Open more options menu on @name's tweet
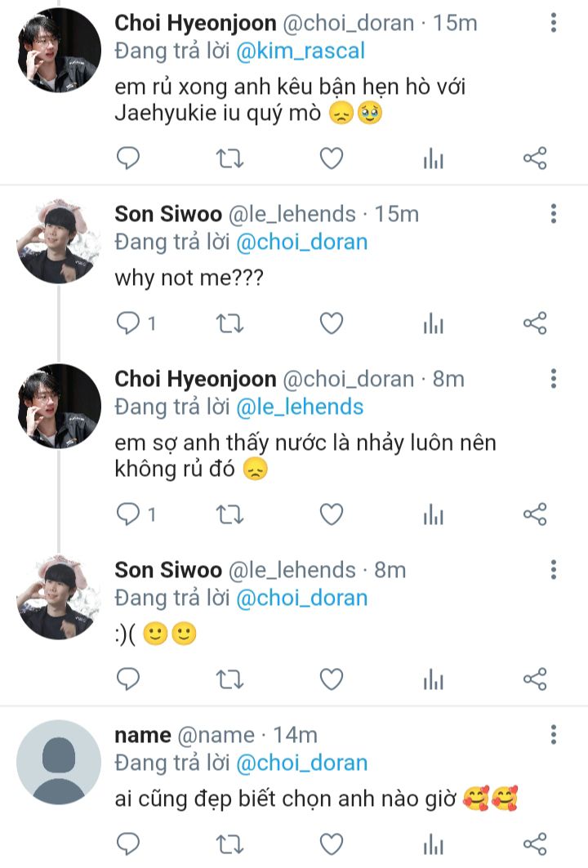 pos(554,734)
